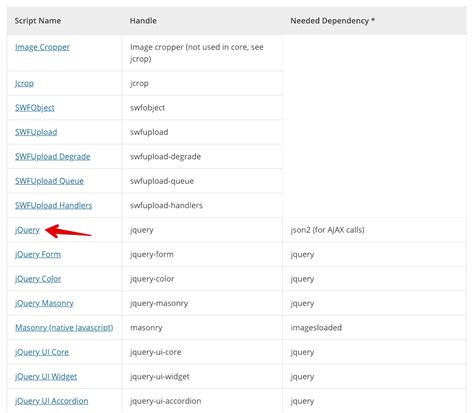
Task: Click the jQuery script link
Action: point(27,230)
